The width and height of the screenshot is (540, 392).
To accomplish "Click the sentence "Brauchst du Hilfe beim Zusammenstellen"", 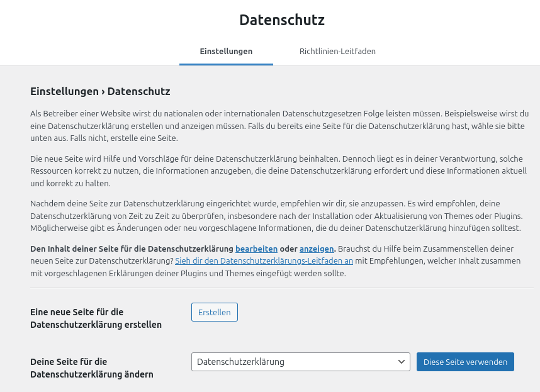I will [428, 249].
